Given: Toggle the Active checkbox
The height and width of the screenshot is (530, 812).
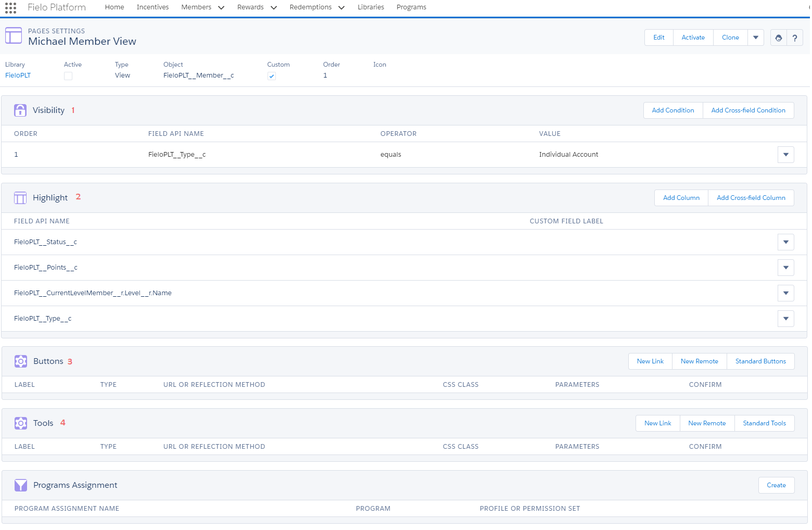Looking at the screenshot, I should 68,76.
